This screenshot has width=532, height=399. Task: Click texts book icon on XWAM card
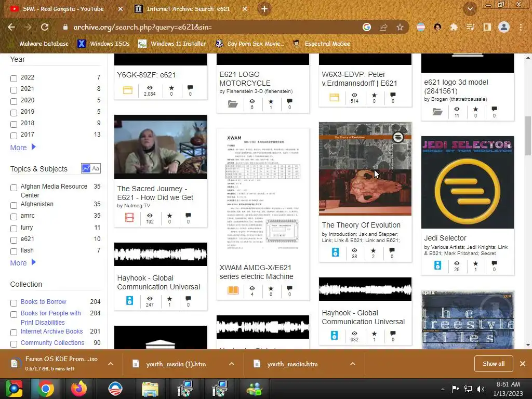233,290
